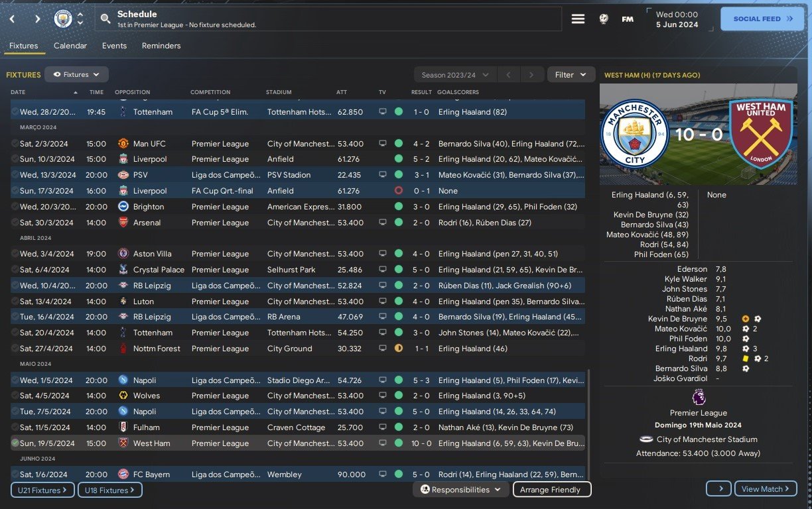
Task: Sort by the Opposition column header
Action: [132, 92]
